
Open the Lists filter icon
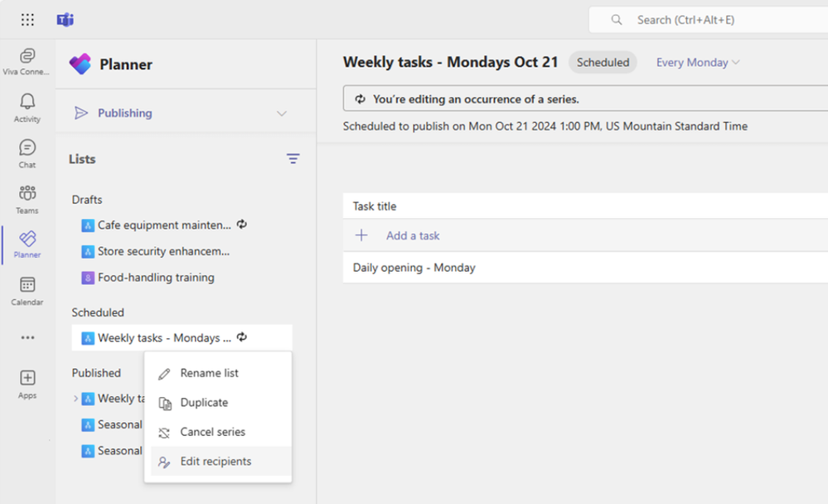[x=293, y=158]
